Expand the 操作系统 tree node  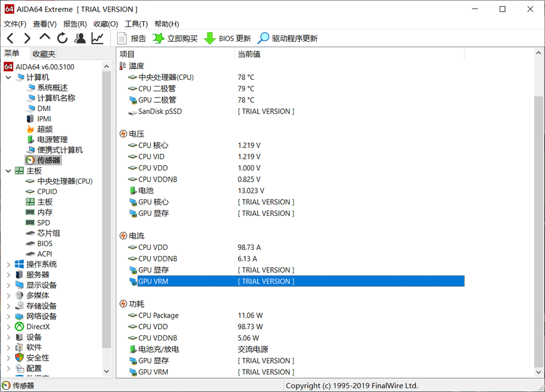pyautogui.click(x=8, y=264)
